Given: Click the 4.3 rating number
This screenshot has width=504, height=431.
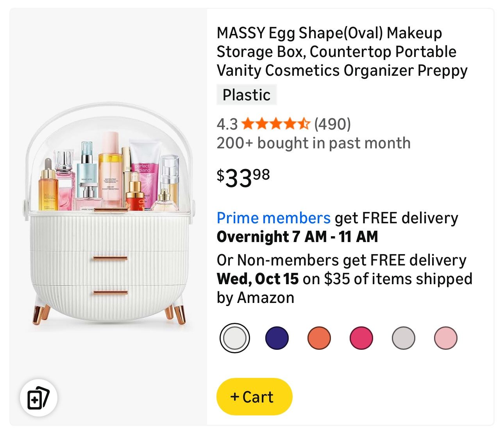Looking at the screenshot, I should pyautogui.click(x=227, y=124).
